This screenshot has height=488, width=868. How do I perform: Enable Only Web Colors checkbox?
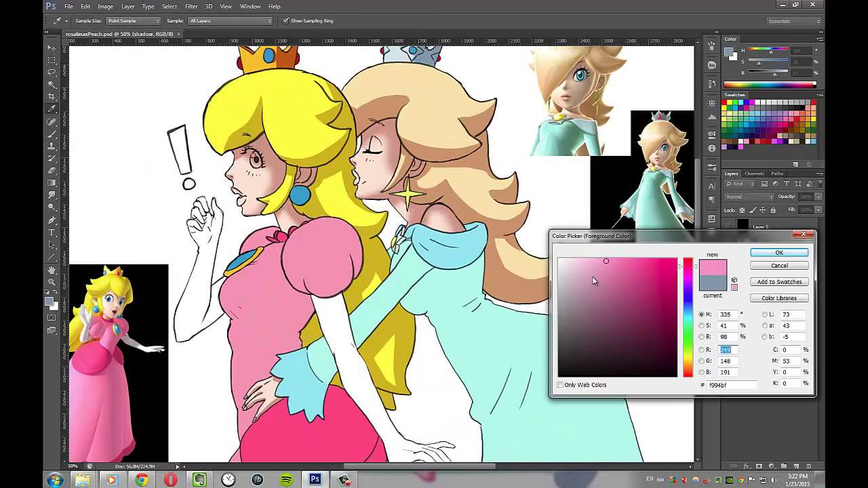[x=560, y=385]
